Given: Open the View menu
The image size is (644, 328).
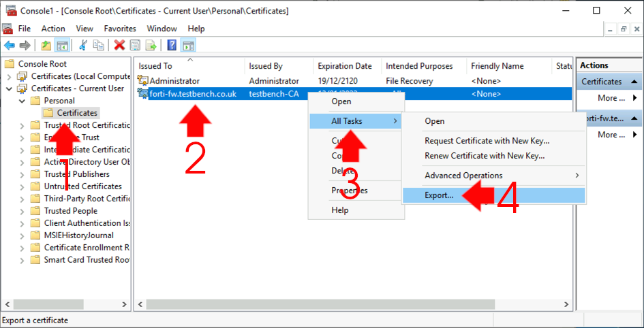Looking at the screenshot, I should 85,29.
